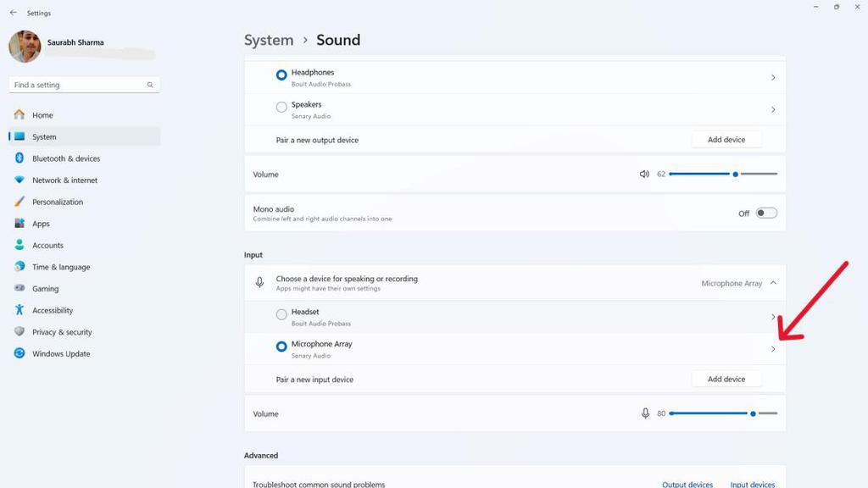Open Settings Home from the sidebar icon

(19, 114)
